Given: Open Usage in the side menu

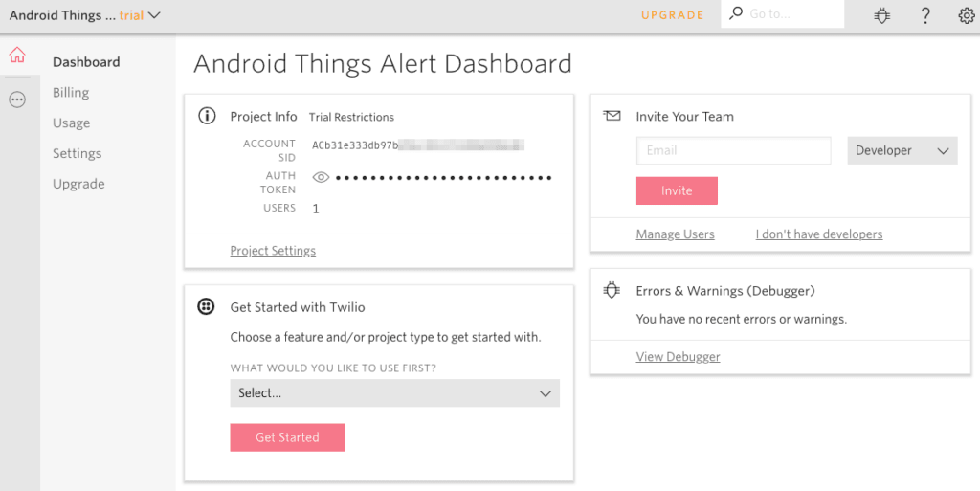Looking at the screenshot, I should [71, 123].
